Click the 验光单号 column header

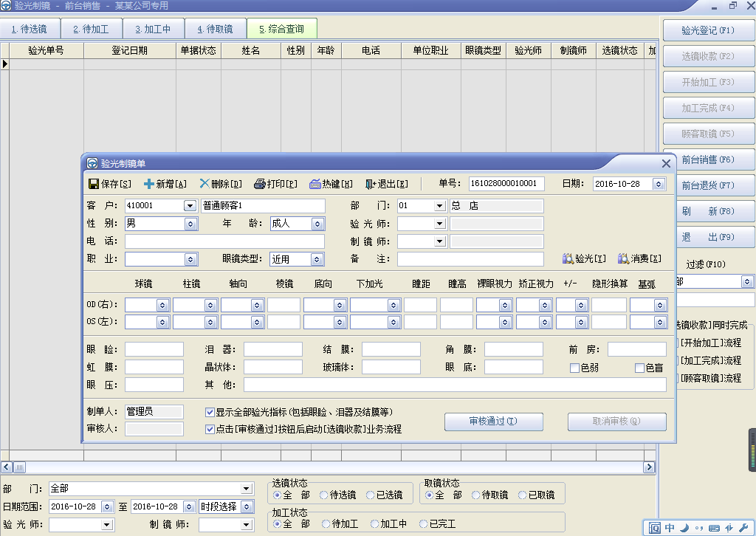[47, 51]
